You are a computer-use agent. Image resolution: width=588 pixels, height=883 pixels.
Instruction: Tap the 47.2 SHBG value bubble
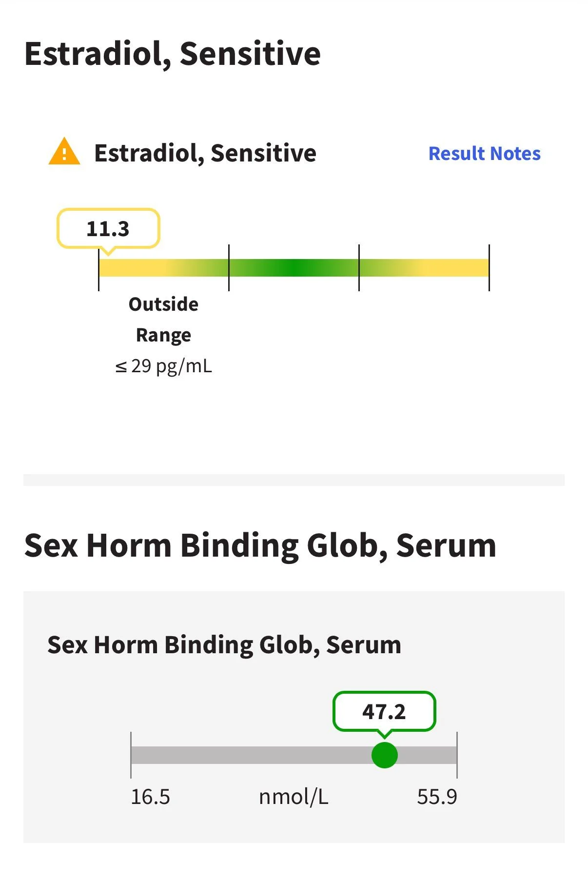[384, 711]
